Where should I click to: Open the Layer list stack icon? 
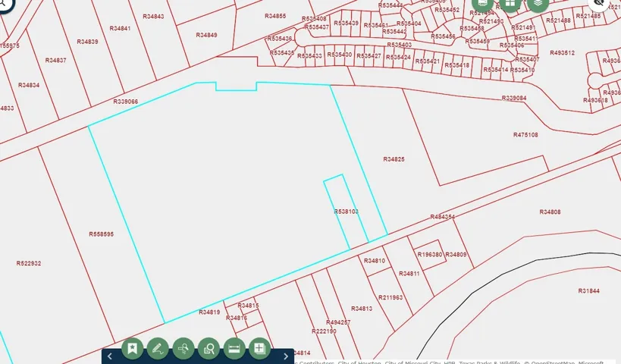point(538,4)
